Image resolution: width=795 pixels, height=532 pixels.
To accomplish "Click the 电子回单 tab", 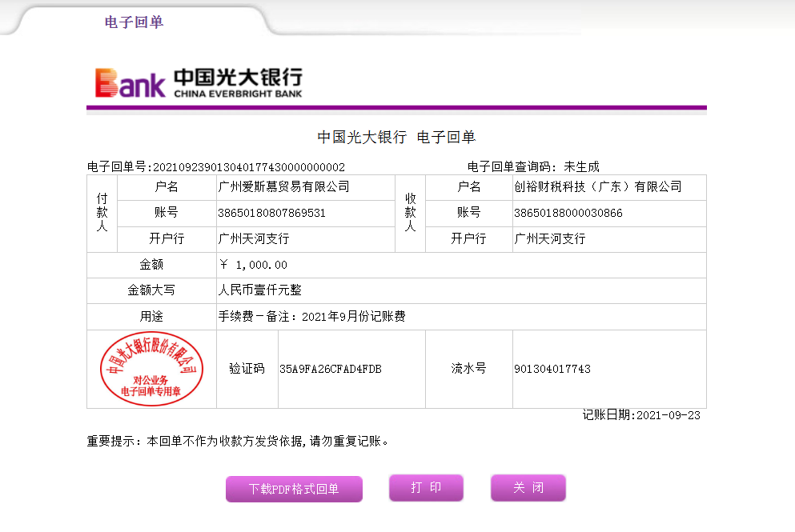I will tap(134, 22).
